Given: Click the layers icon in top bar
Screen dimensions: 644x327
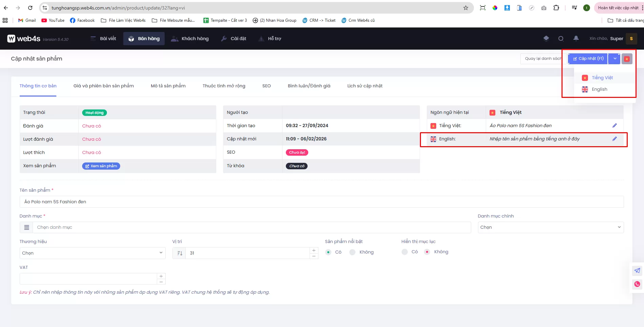Looking at the screenshot, I should (546, 38).
